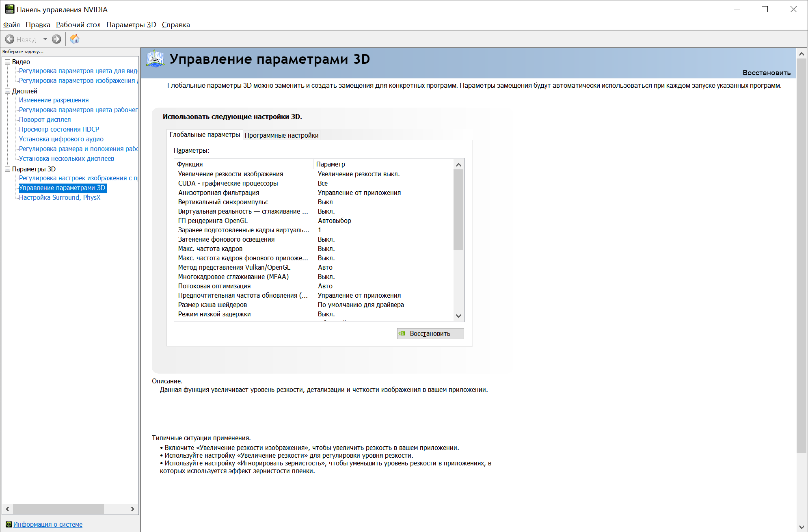Select Изменение разрешения in task tree
The height and width of the screenshot is (532, 808).
click(x=54, y=100)
